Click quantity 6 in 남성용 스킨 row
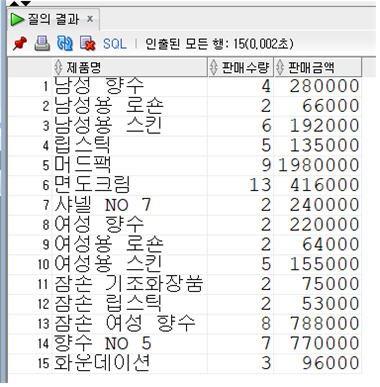The height and width of the screenshot is (387, 380). (266, 126)
